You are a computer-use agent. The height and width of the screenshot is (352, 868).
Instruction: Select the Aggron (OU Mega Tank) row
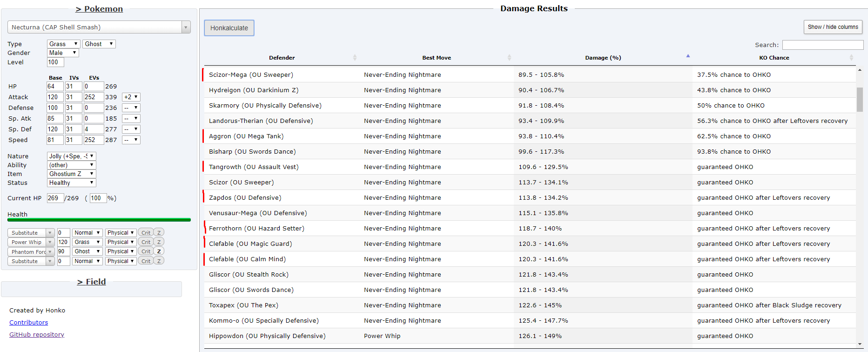pos(530,136)
